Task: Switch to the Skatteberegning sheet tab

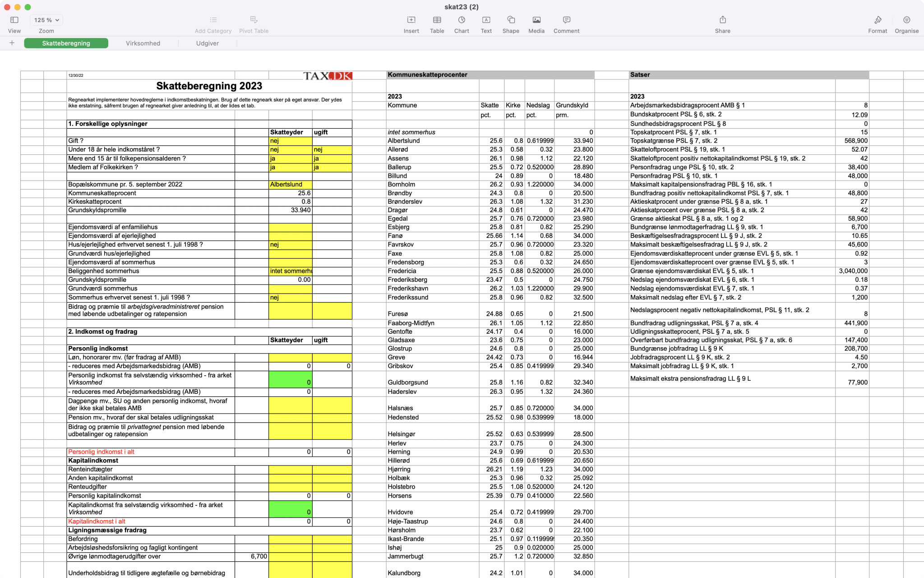Action: [x=66, y=43]
